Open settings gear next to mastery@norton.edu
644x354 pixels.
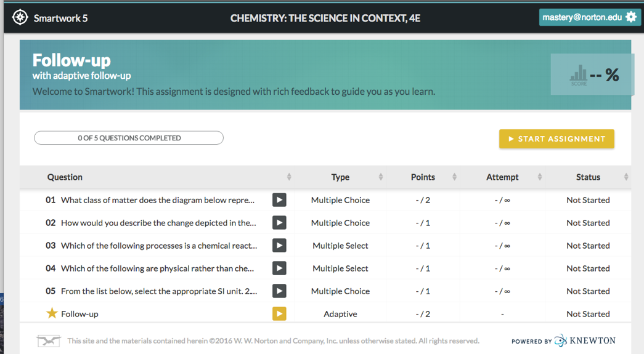[631, 17]
